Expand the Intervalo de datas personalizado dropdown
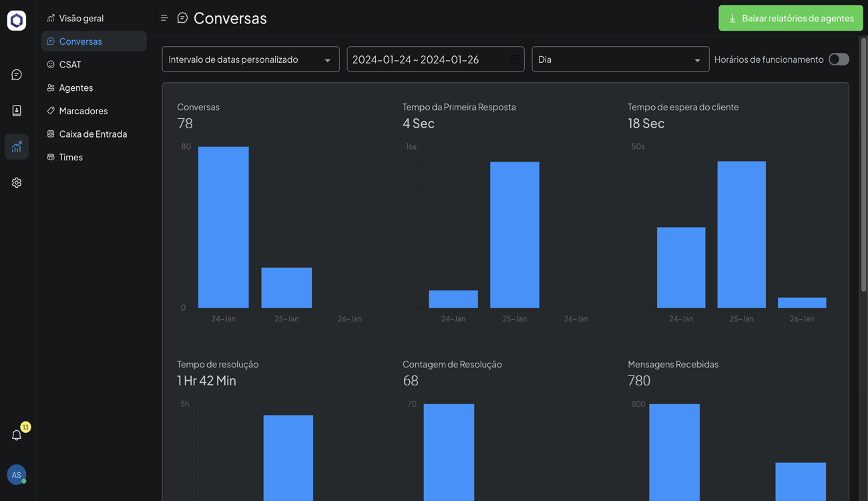Image resolution: width=868 pixels, height=501 pixels. click(250, 59)
